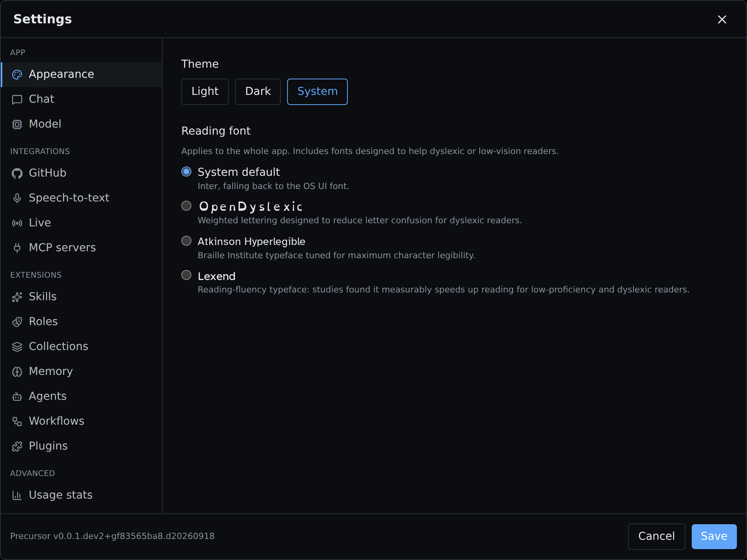
Task: Click the OpenDyslexic label text
Action: [x=251, y=206]
